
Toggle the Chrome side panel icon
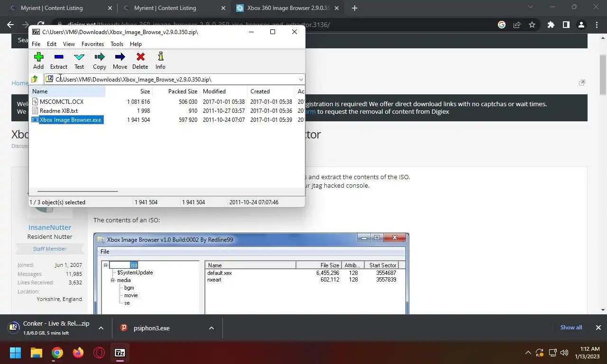pyautogui.click(x=566, y=25)
